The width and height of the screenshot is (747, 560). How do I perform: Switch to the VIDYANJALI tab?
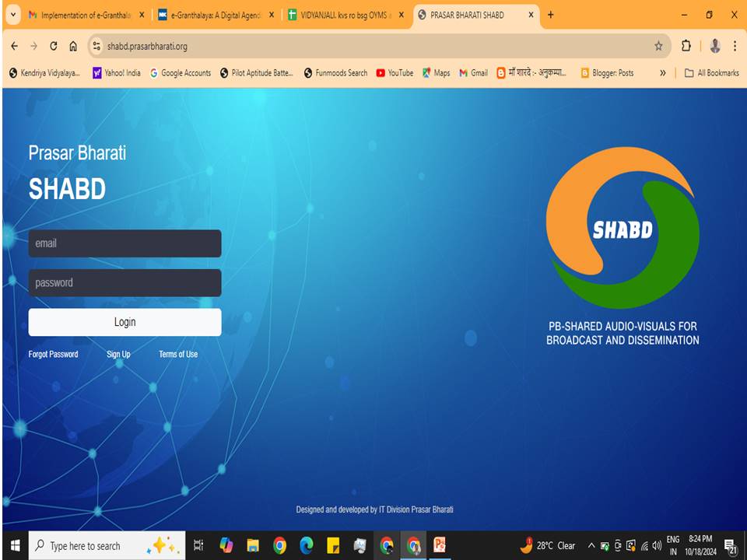[342, 15]
